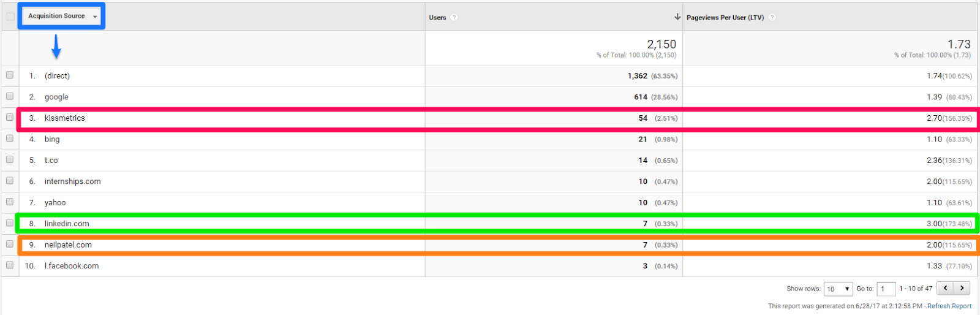Go to next page of results
This screenshot has width=980, height=315.
pyautogui.click(x=962, y=288)
